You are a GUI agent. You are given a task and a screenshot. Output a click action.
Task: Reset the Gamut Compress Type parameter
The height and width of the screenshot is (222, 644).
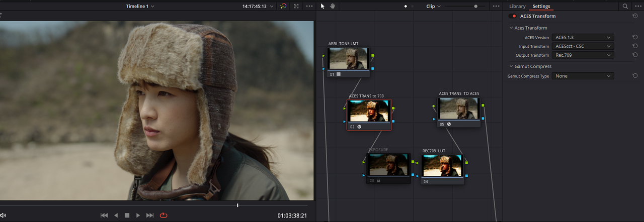click(x=635, y=76)
